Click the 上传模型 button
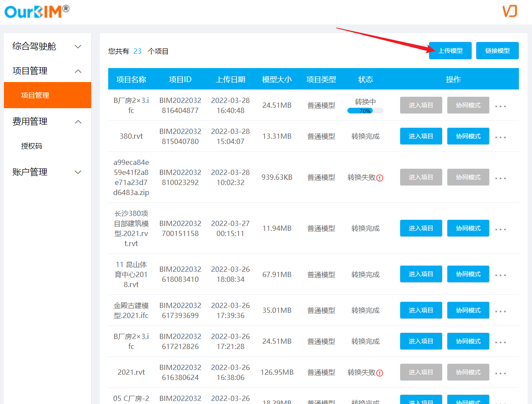Viewport: 532px width, 404px height. [x=450, y=51]
